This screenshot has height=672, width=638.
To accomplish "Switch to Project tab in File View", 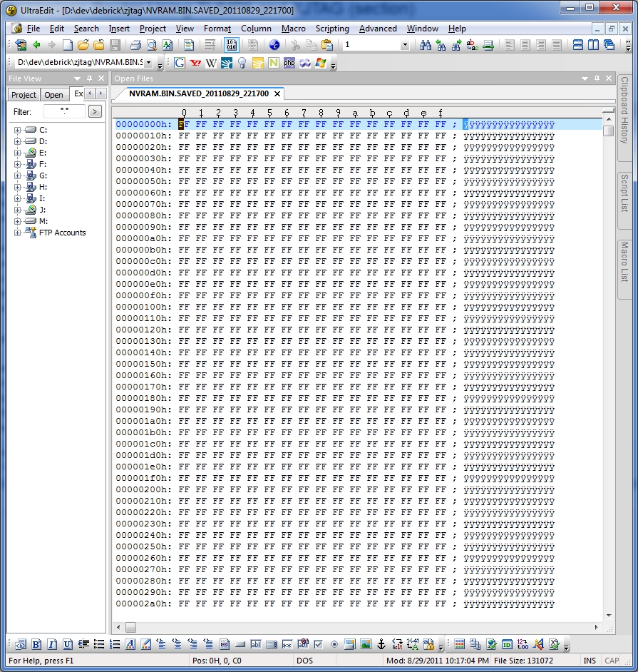I will click(24, 95).
